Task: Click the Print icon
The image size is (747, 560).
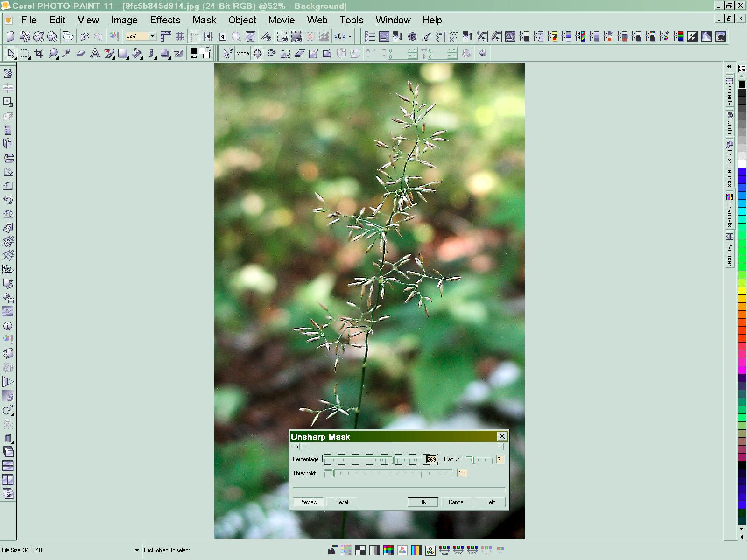Action: (x=53, y=36)
